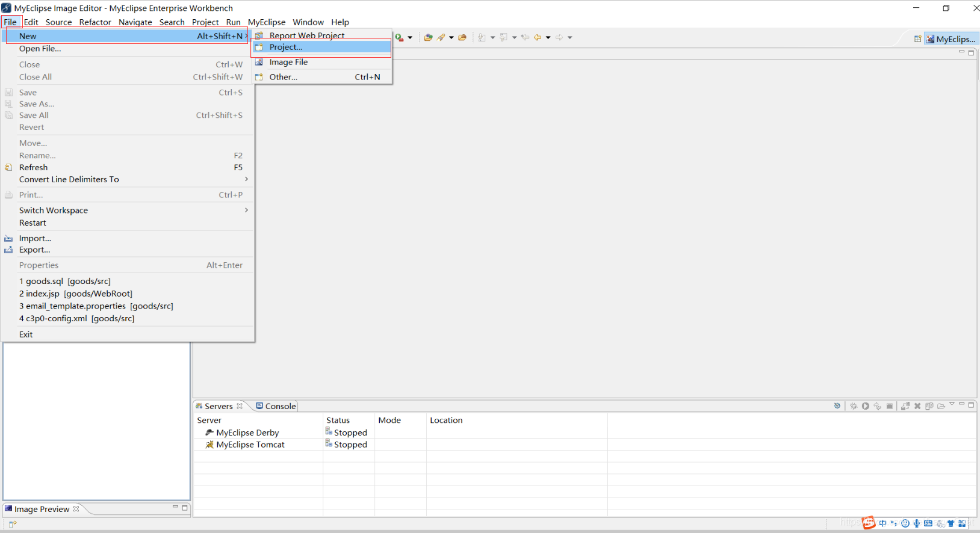Screen dimensions: 980x533
Task: Click the Previous Annotation toolbar icon
Action: tap(504, 37)
